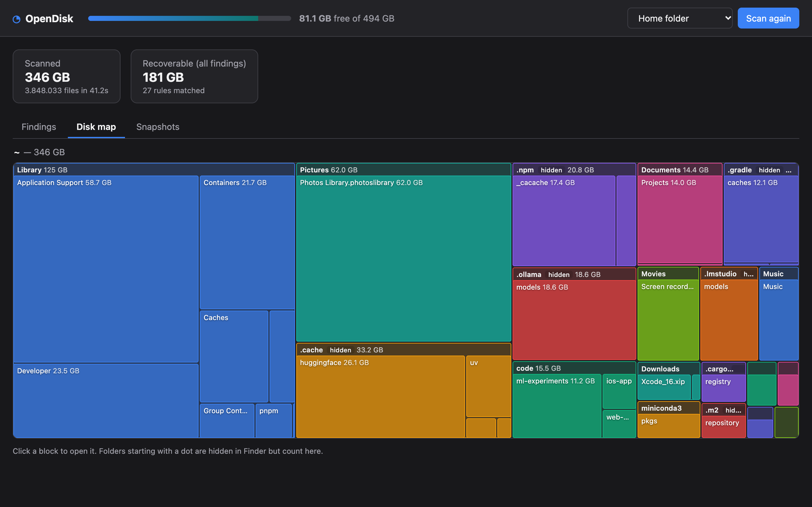Viewport: 812px width, 507px height.
Task: Open the Projects 14.0 GB block
Action: [x=680, y=219]
